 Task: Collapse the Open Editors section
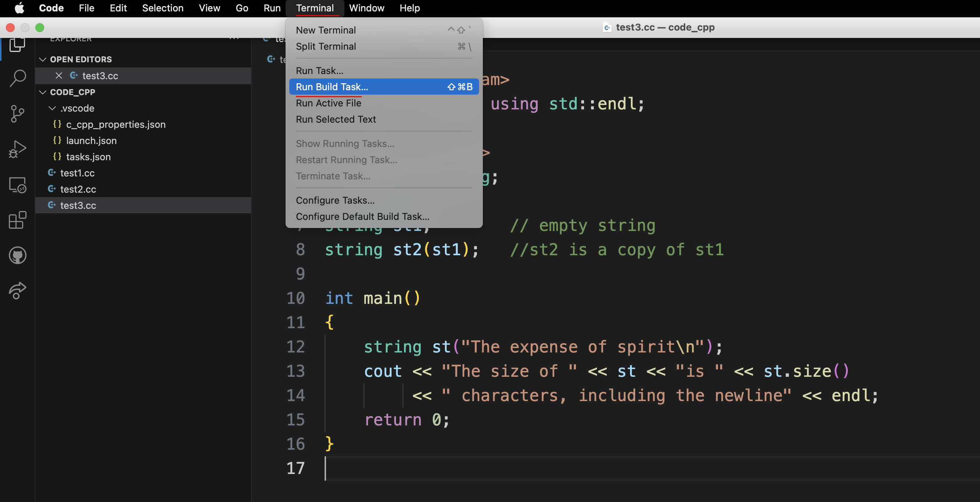coord(43,59)
